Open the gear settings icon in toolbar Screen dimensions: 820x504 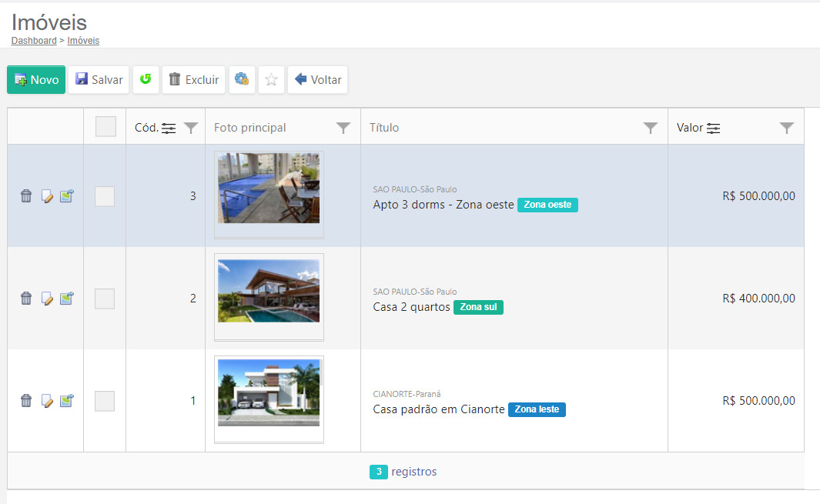click(x=242, y=79)
